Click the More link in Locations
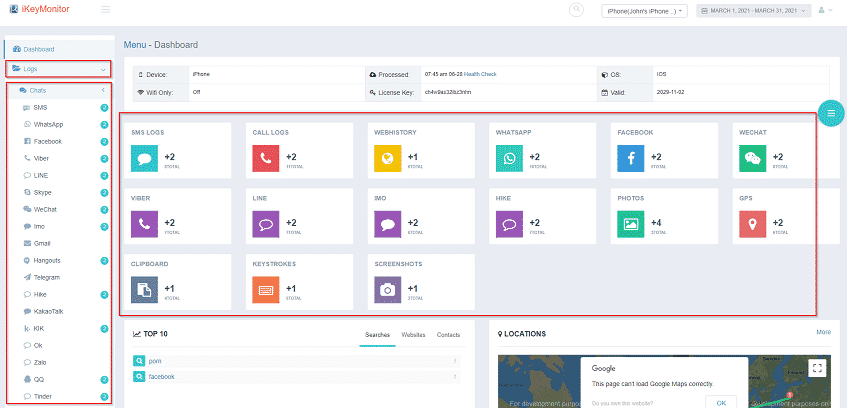 824,332
